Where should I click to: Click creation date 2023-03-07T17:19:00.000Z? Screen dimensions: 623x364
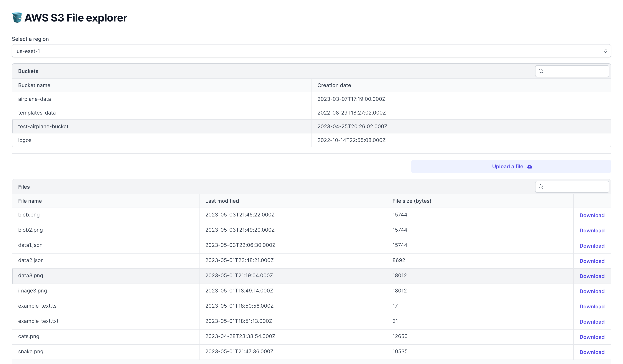(x=351, y=99)
